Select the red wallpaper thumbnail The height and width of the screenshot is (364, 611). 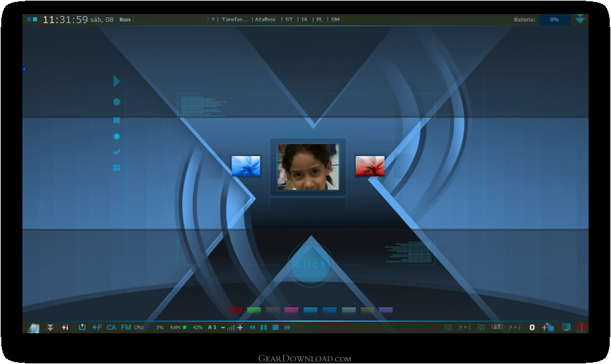coord(370,166)
